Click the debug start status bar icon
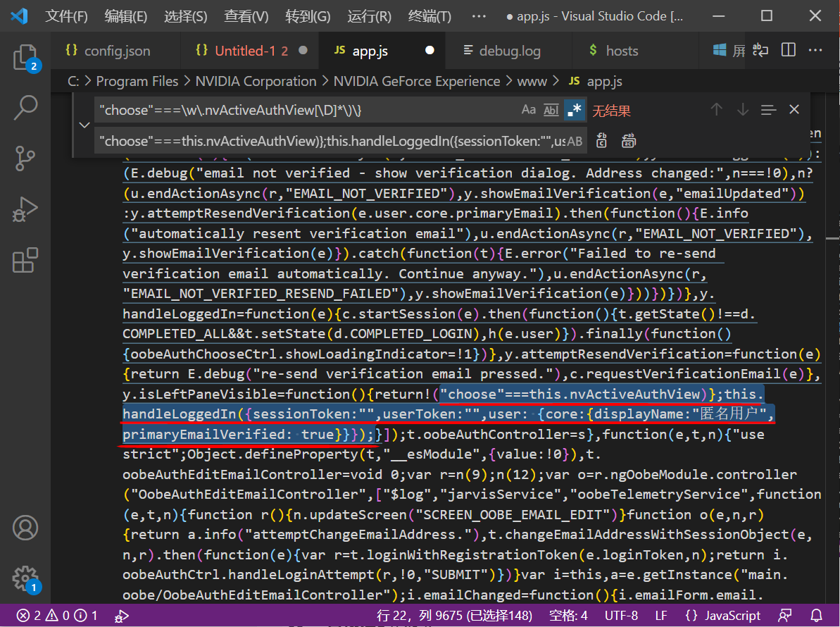 122,616
